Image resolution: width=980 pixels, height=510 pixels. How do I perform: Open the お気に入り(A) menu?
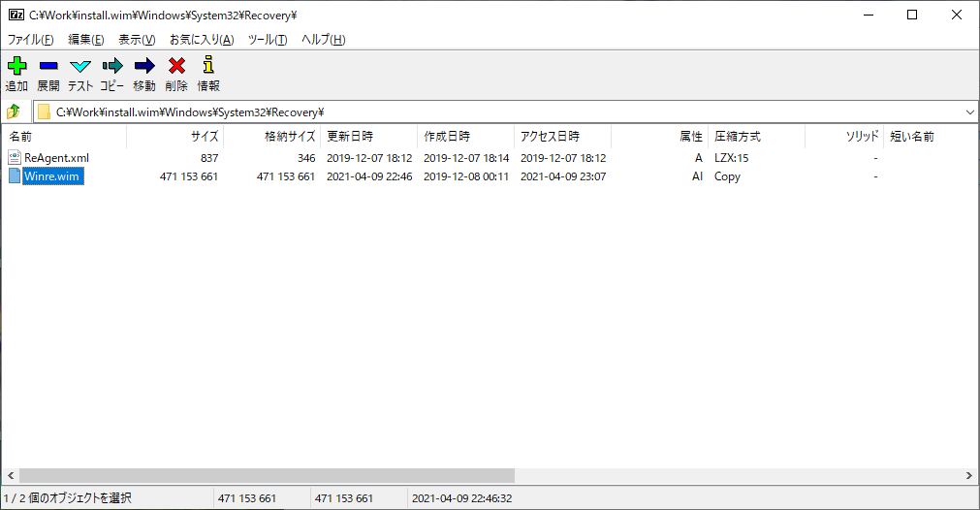[x=202, y=40]
